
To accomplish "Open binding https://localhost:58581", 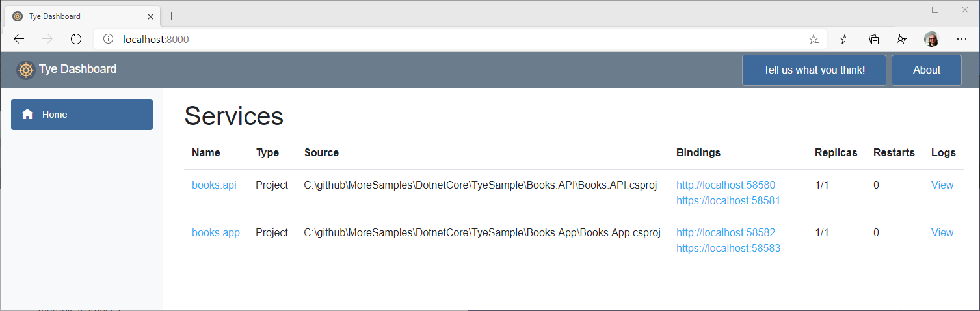I will pos(728,201).
